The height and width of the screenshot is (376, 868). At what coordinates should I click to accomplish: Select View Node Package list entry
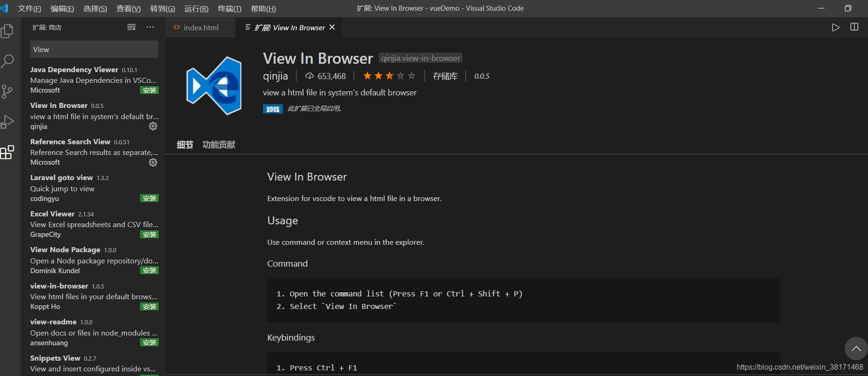click(94, 260)
